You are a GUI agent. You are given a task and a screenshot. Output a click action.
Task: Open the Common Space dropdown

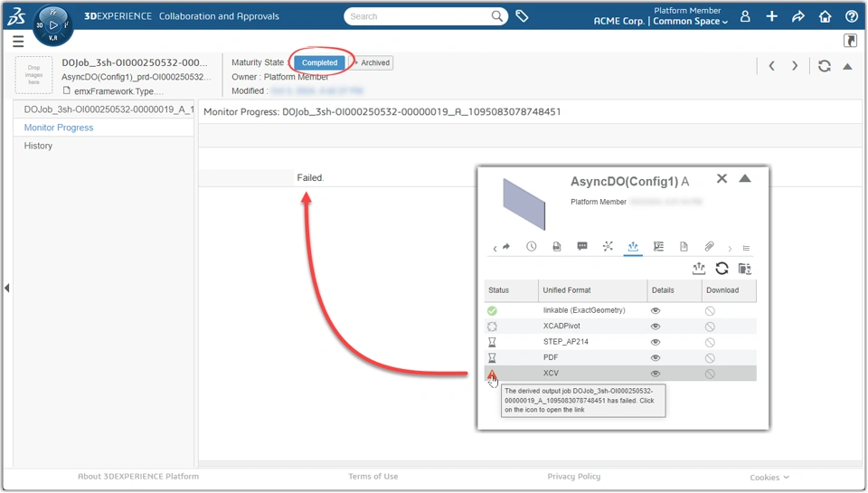tap(690, 21)
